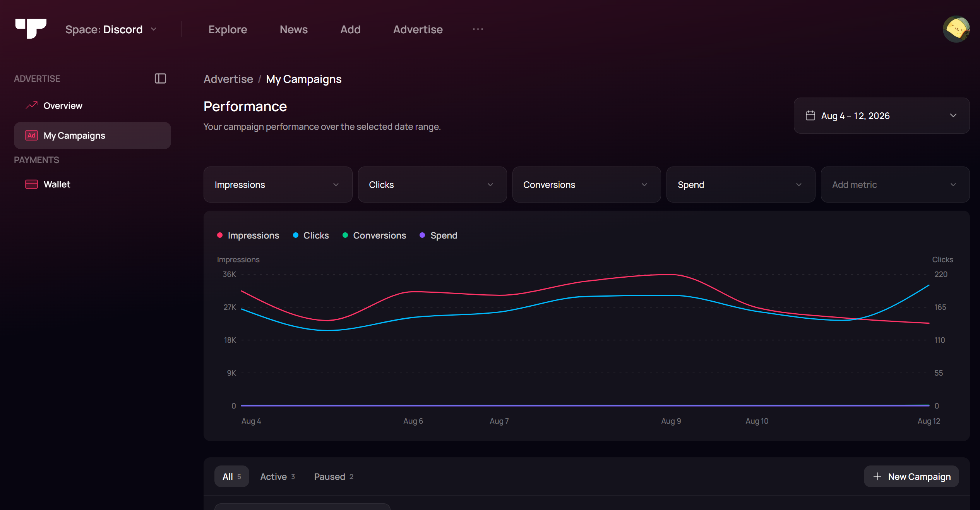The height and width of the screenshot is (510, 980).
Task: Click the Aug 10 label on chart axis
Action: (x=757, y=421)
